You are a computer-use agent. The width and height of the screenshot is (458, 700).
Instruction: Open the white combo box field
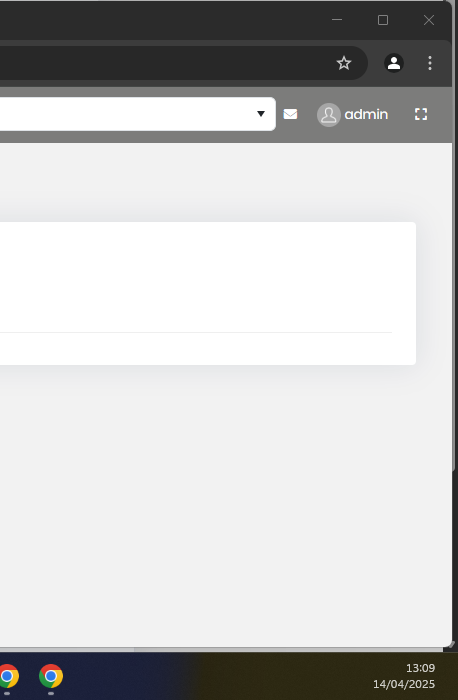coord(137,114)
